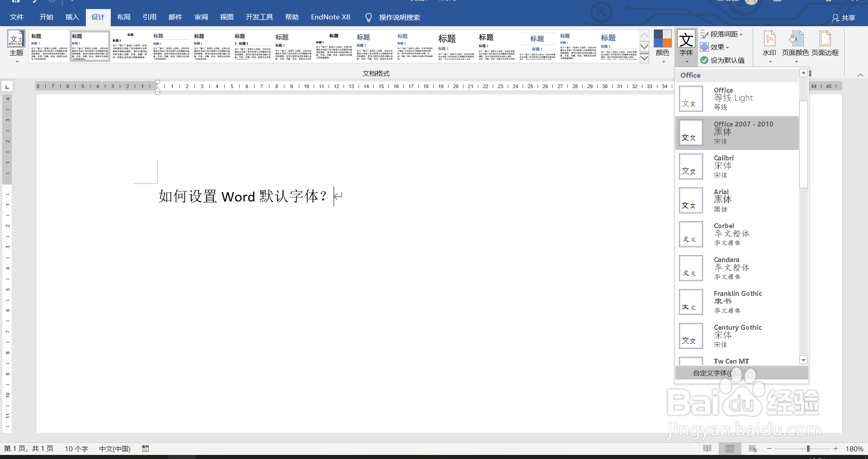Click the macro recording status icon
Image resolution: width=868 pixels, height=459 pixels.
(146, 449)
